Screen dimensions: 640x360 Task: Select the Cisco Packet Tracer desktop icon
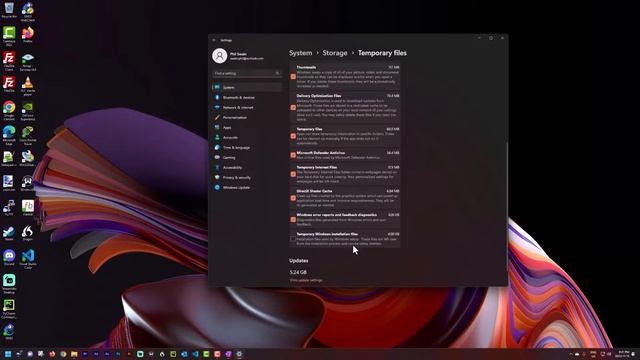(x=28, y=135)
